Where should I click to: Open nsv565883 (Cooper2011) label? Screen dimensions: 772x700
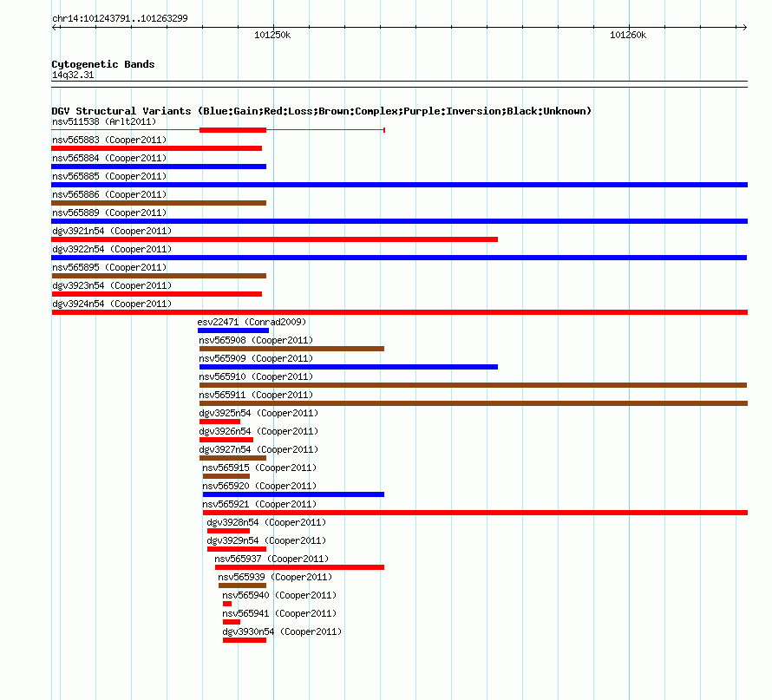109,140
